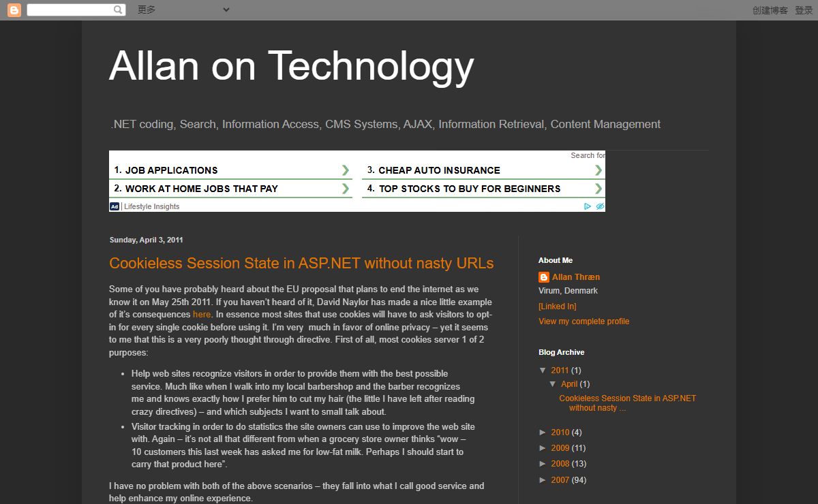Image resolution: width=818 pixels, height=504 pixels.
Task: Open the JOB APPLICATIONS ad link
Action: 171,170
